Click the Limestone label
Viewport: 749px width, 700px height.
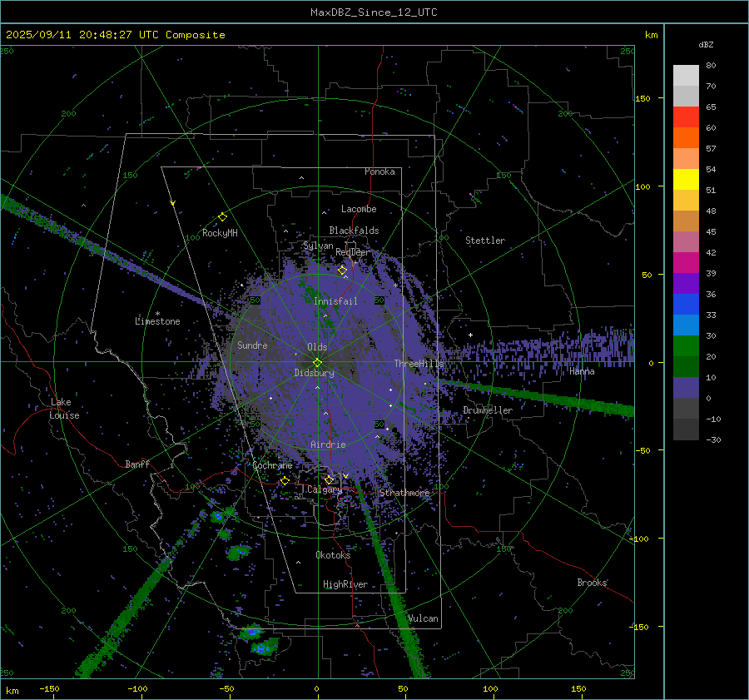pyautogui.click(x=157, y=321)
